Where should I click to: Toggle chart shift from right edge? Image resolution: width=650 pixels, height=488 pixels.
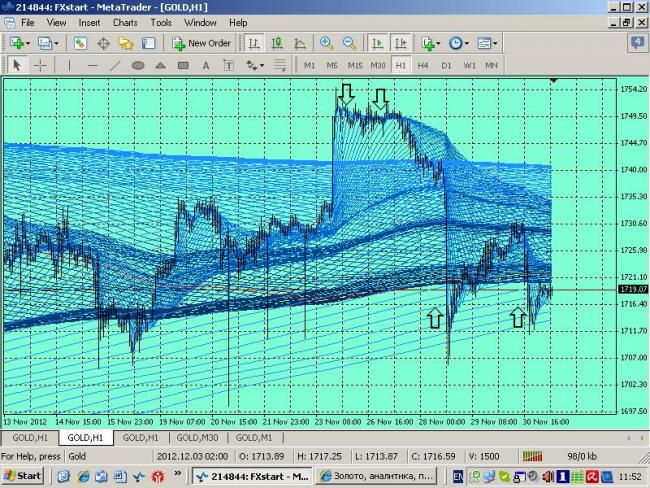tap(401, 43)
